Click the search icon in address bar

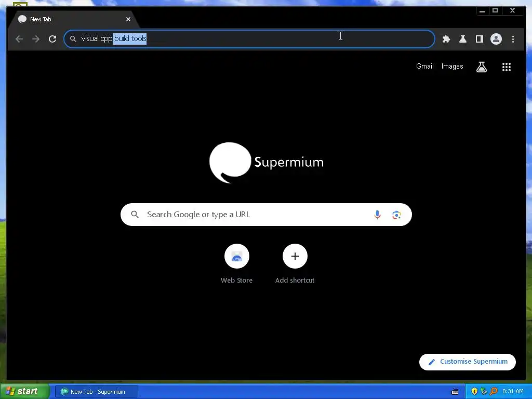tap(73, 39)
